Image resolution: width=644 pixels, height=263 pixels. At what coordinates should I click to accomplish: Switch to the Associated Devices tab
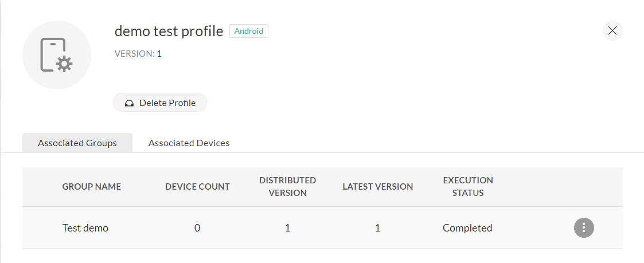(189, 143)
